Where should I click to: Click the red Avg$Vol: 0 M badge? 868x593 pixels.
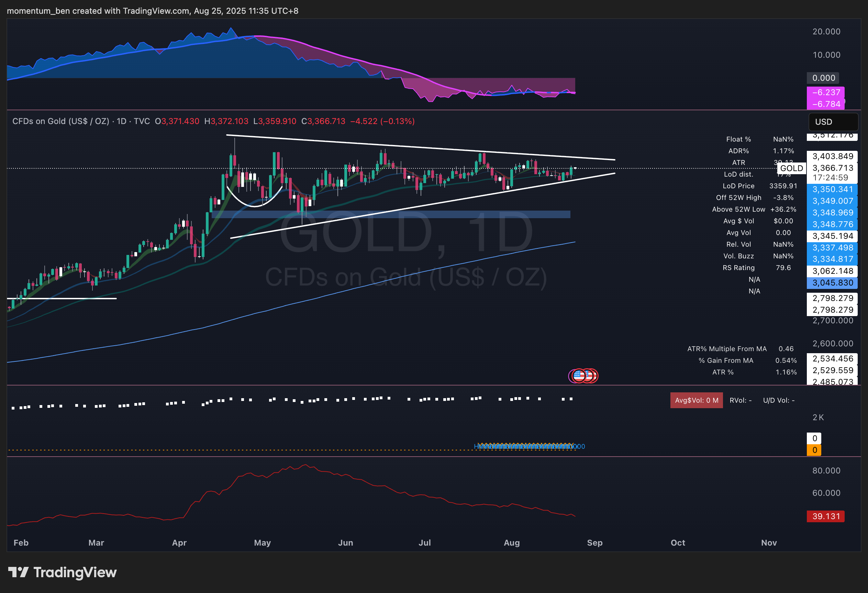696,400
